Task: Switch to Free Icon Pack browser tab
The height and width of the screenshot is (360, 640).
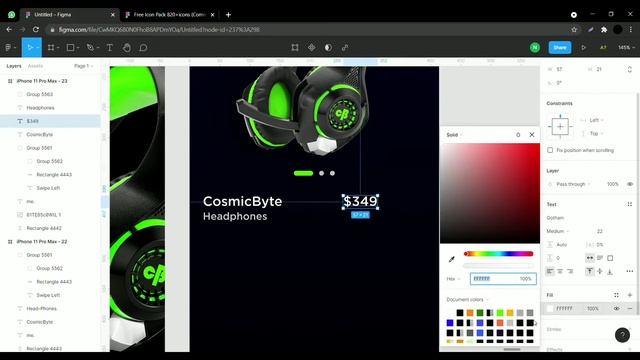Action: tap(169, 15)
